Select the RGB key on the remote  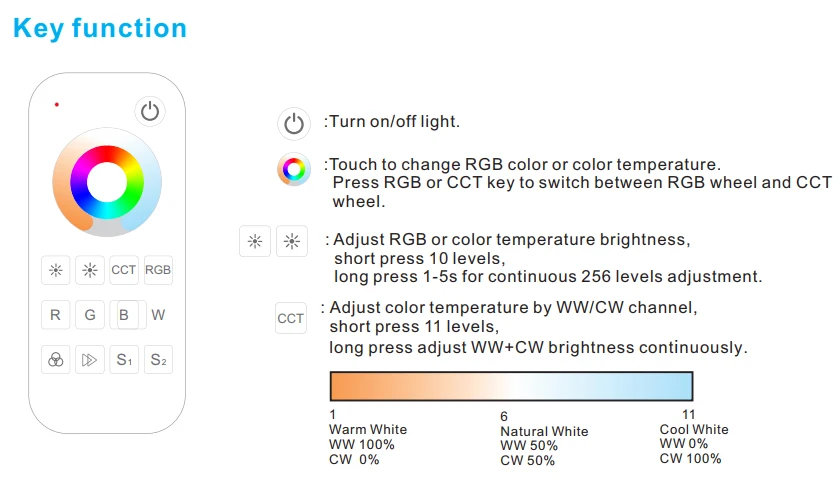(158, 270)
